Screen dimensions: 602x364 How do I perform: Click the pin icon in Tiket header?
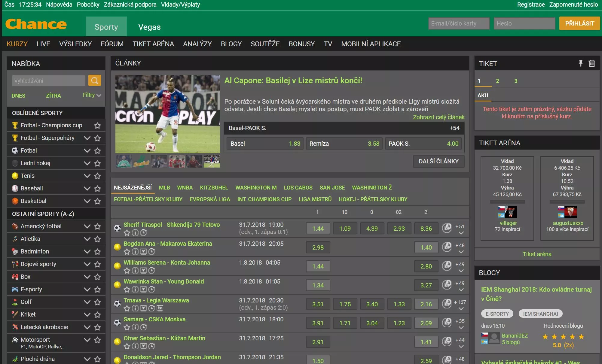580,63
